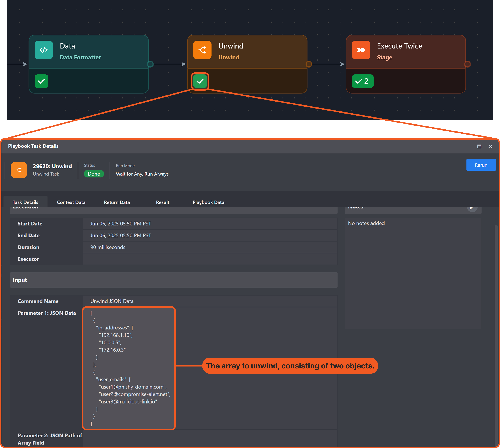The image size is (500, 448).
Task: Click the Data Formatter code icon
Action: click(44, 50)
